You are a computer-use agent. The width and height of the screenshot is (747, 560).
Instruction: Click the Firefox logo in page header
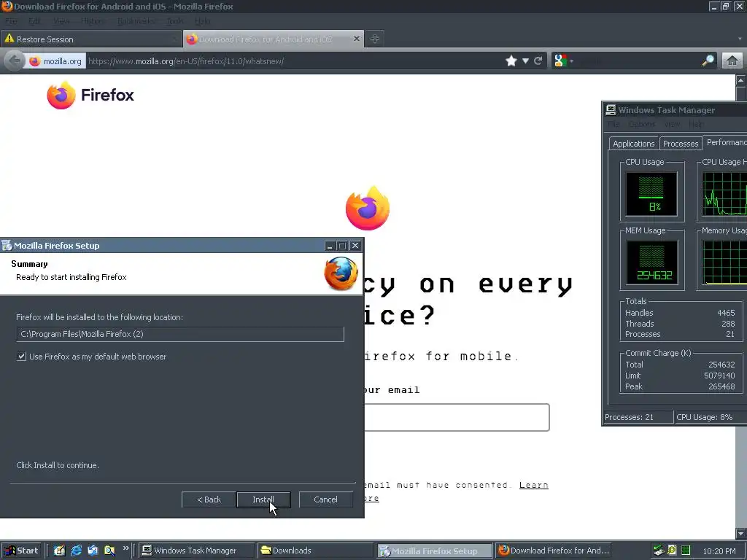click(90, 95)
